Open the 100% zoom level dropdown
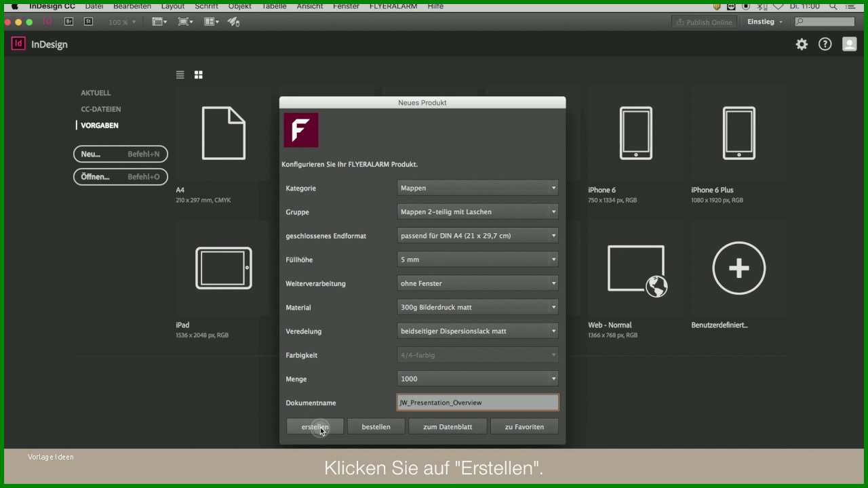 tap(122, 22)
